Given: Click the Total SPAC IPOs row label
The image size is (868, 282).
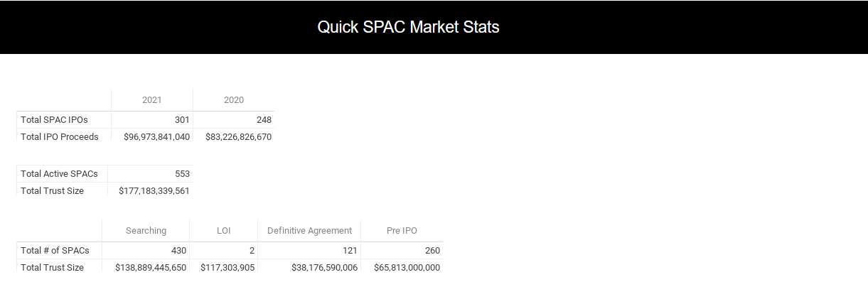Looking at the screenshot, I should point(55,120).
